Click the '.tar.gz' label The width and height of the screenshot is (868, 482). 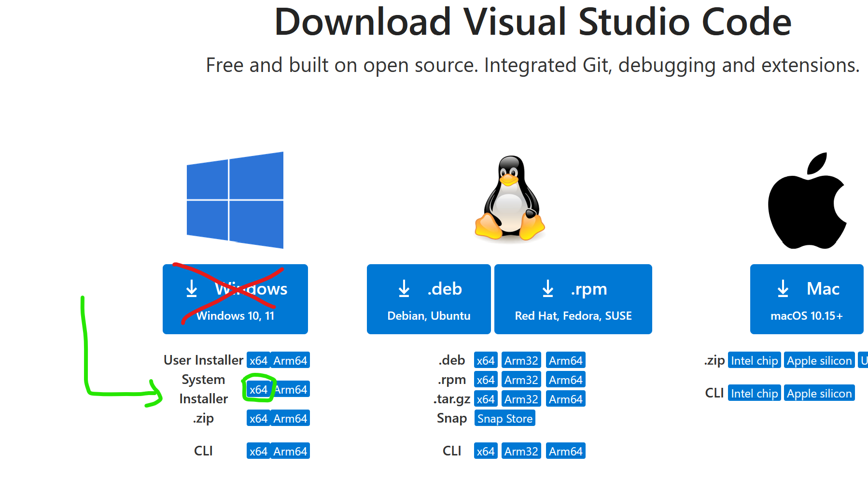(x=452, y=399)
